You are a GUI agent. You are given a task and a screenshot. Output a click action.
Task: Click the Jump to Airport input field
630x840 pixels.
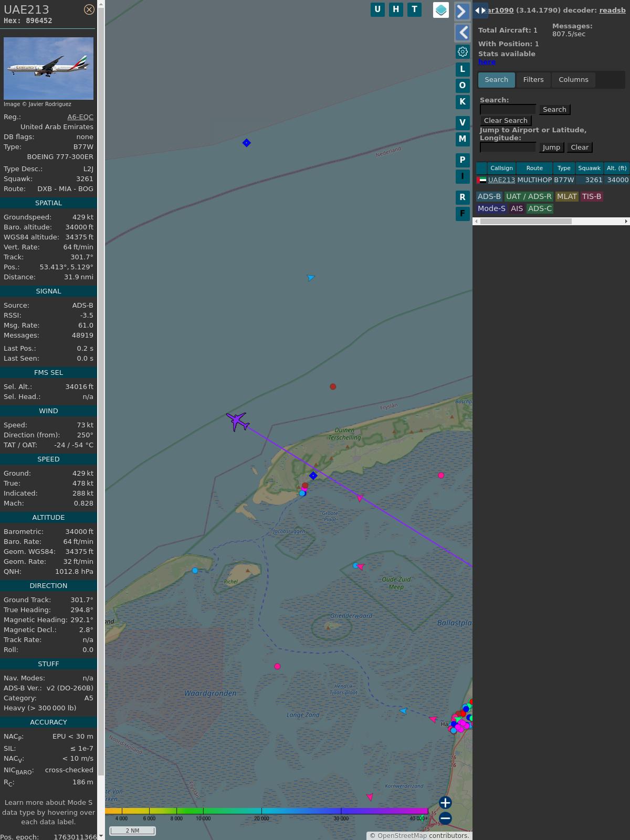click(x=508, y=148)
